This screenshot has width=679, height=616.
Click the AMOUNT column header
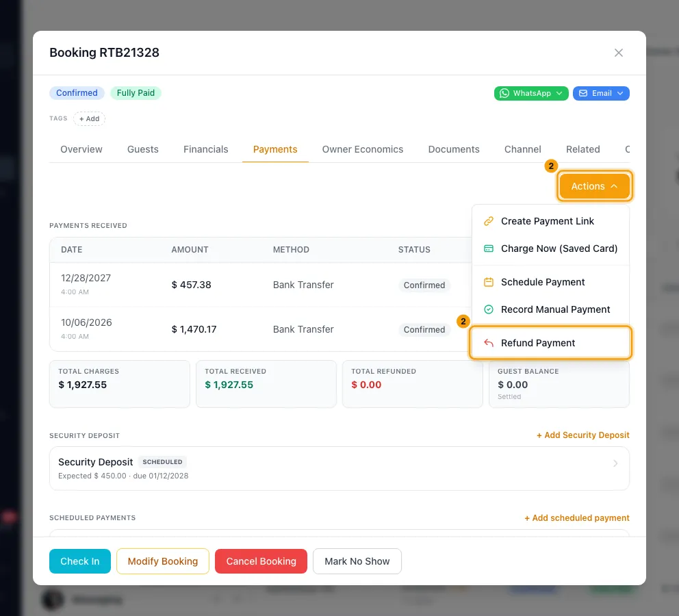pos(190,250)
